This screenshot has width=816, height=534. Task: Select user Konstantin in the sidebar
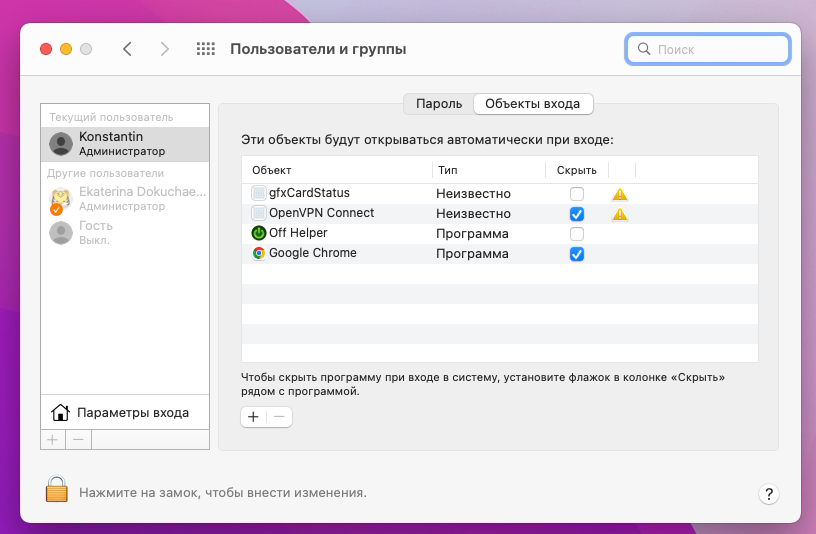tap(125, 143)
